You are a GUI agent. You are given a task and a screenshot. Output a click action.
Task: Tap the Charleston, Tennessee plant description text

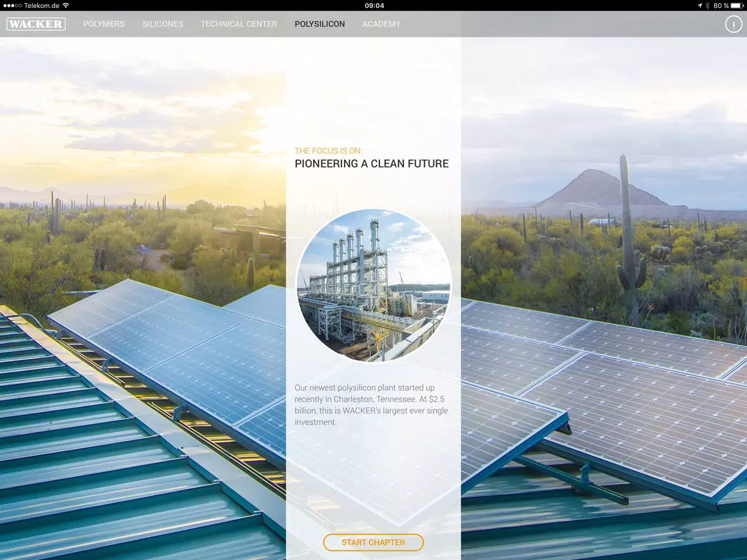click(372, 405)
